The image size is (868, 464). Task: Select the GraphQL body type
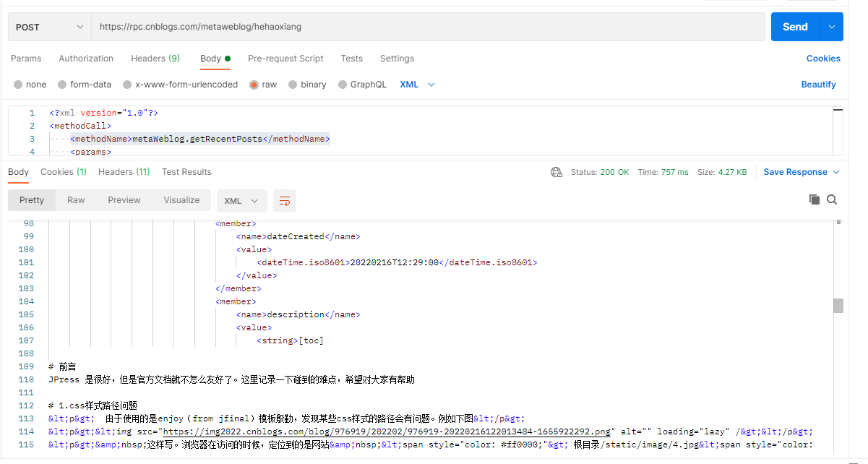(362, 85)
